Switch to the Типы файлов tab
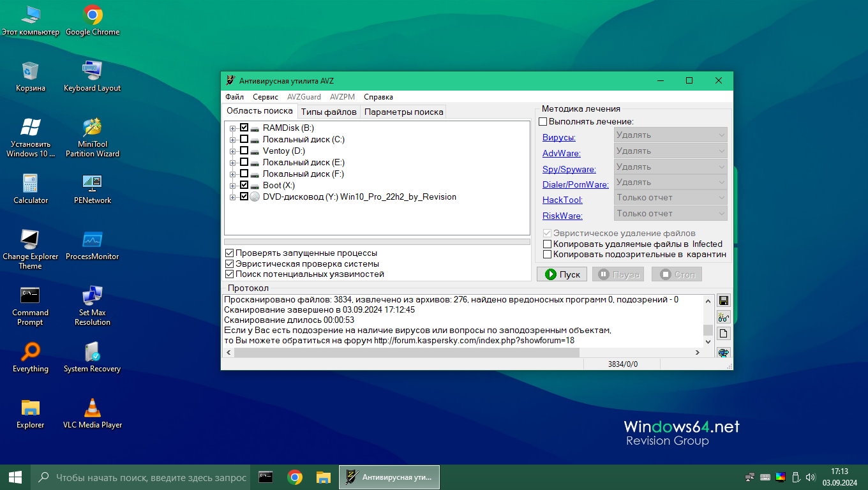This screenshot has width=868, height=490. tap(329, 112)
